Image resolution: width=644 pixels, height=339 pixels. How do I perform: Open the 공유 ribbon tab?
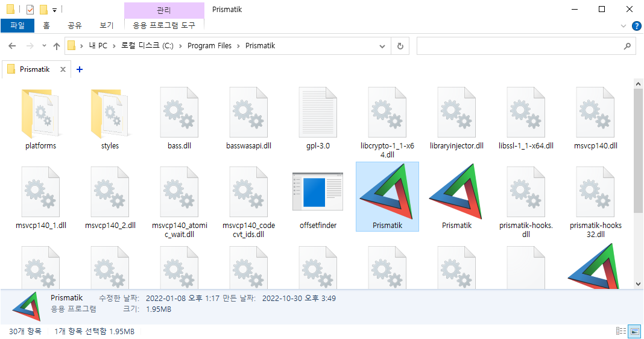[x=75, y=25]
